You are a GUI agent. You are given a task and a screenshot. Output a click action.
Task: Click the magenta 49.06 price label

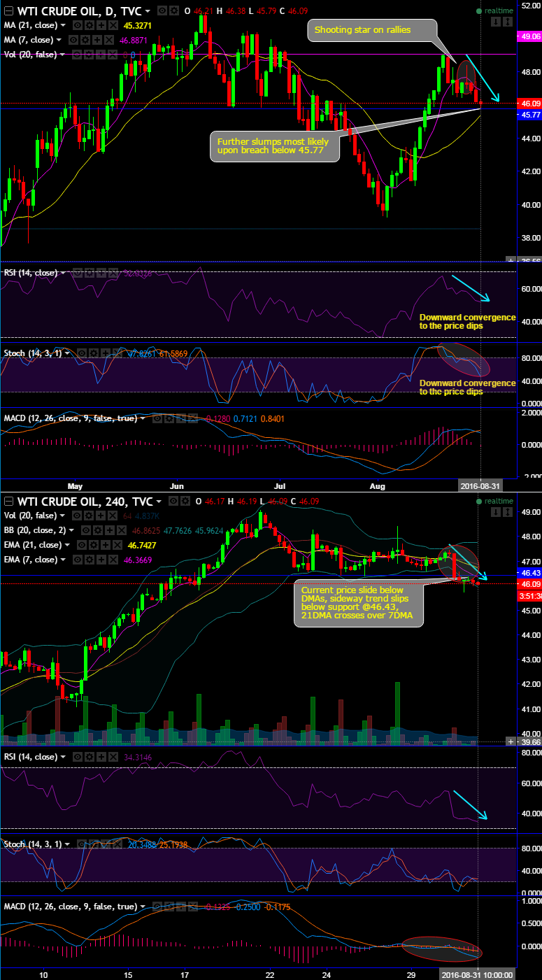[x=528, y=36]
